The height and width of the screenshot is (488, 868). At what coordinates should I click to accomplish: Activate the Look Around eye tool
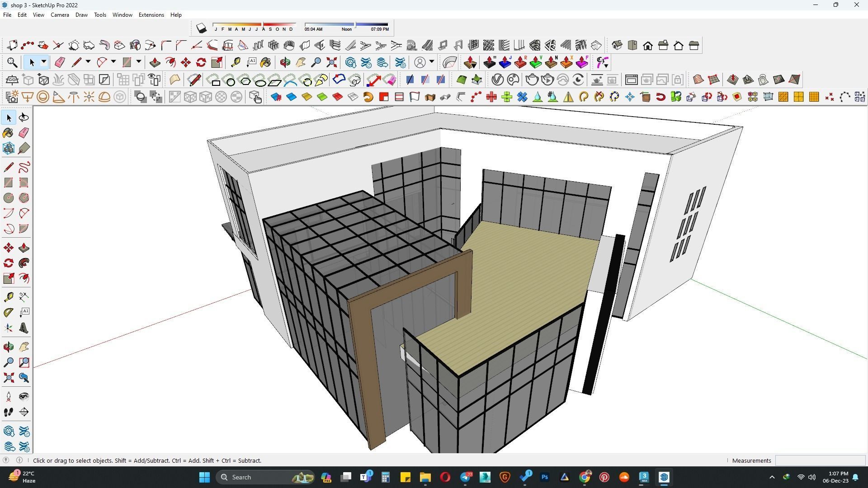tap(24, 397)
